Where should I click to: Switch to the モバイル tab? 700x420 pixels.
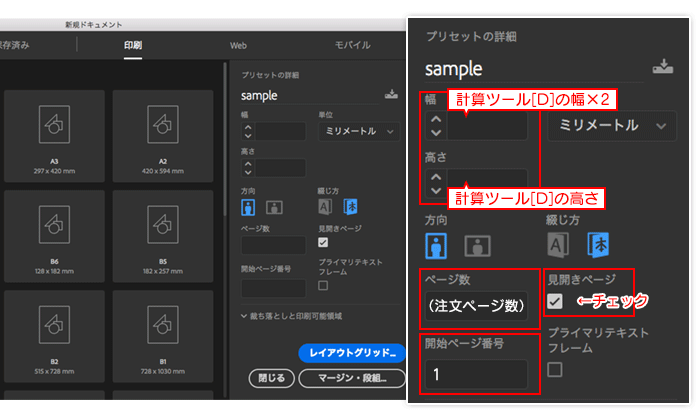352,46
